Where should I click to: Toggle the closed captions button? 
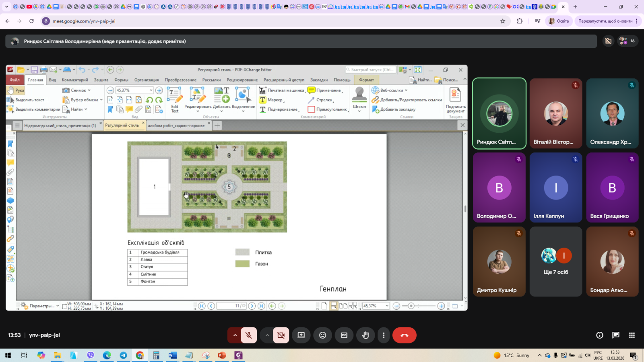click(x=344, y=335)
